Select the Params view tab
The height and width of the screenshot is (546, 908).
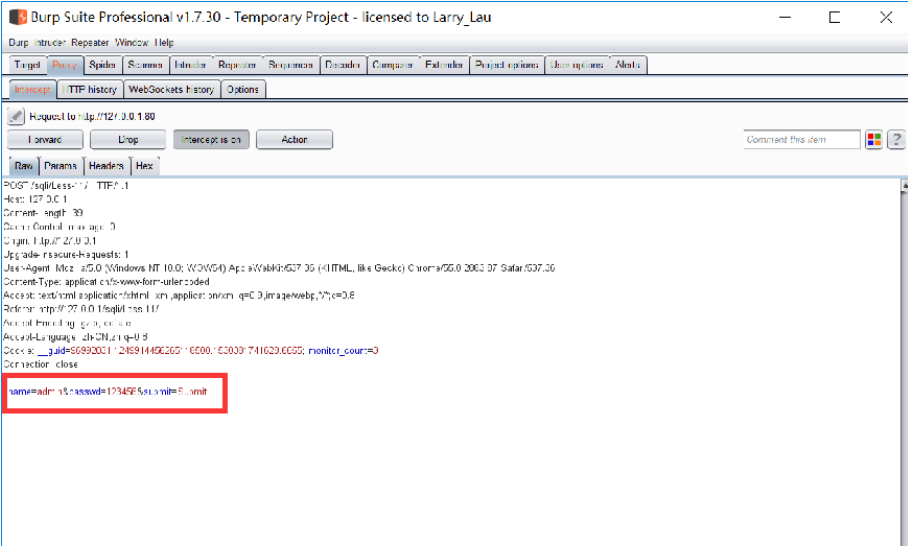click(x=60, y=166)
